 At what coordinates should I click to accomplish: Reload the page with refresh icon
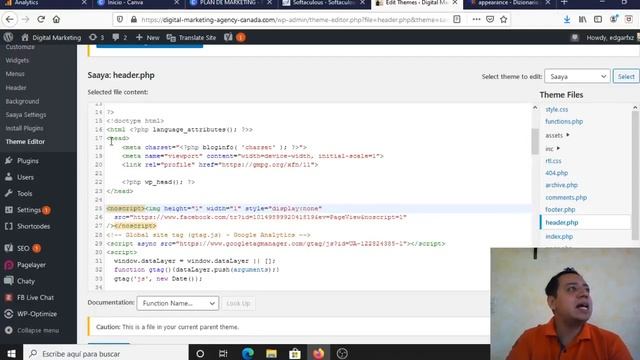41,19
